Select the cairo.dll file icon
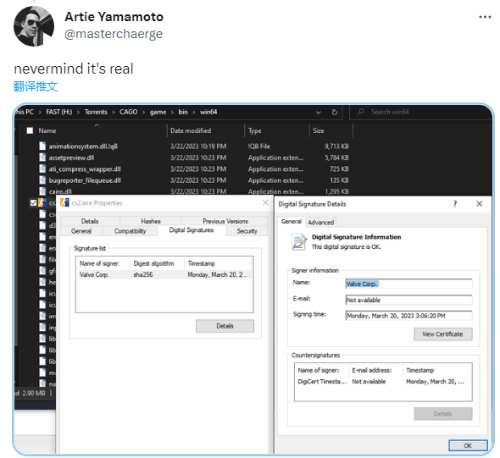This screenshot has width=500, height=458. click(42, 191)
